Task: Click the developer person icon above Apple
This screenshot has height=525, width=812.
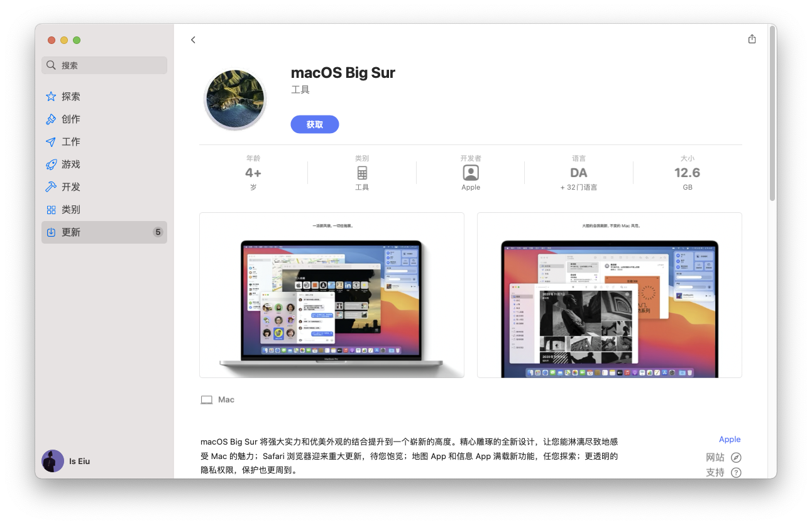Action: (x=471, y=173)
